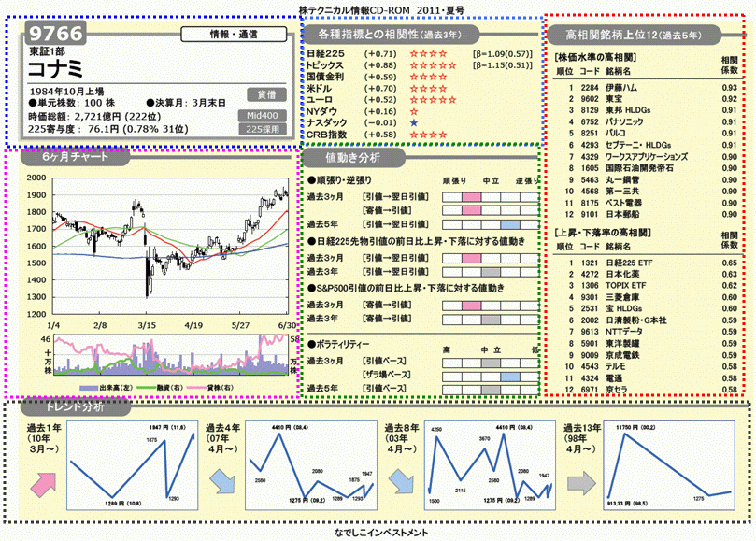Click the 6-month candlestick price chart
Image resolution: width=756 pixels, height=541 pixels.
click(170, 246)
